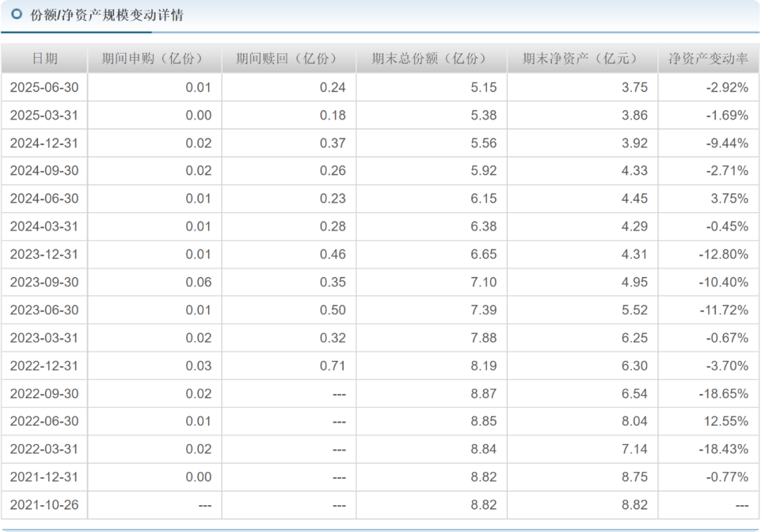The image size is (761, 532).
Task: Click the 0.06 subscription value
Action: [x=198, y=283]
